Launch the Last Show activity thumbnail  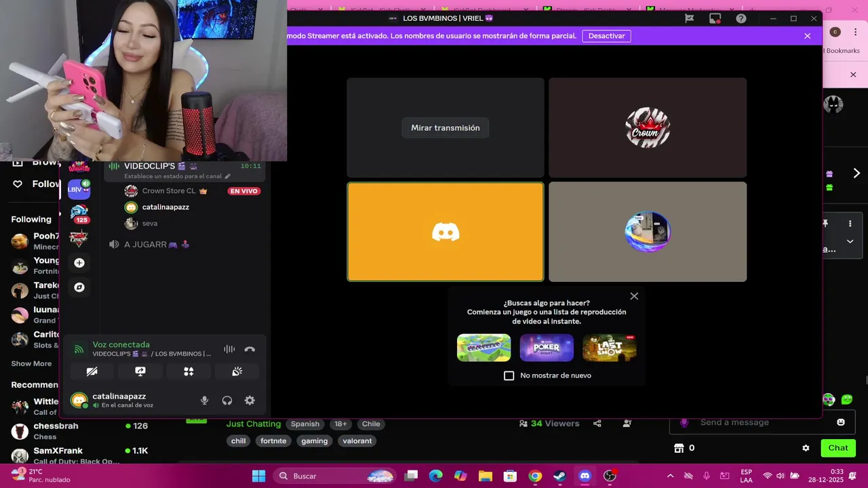point(610,348)
